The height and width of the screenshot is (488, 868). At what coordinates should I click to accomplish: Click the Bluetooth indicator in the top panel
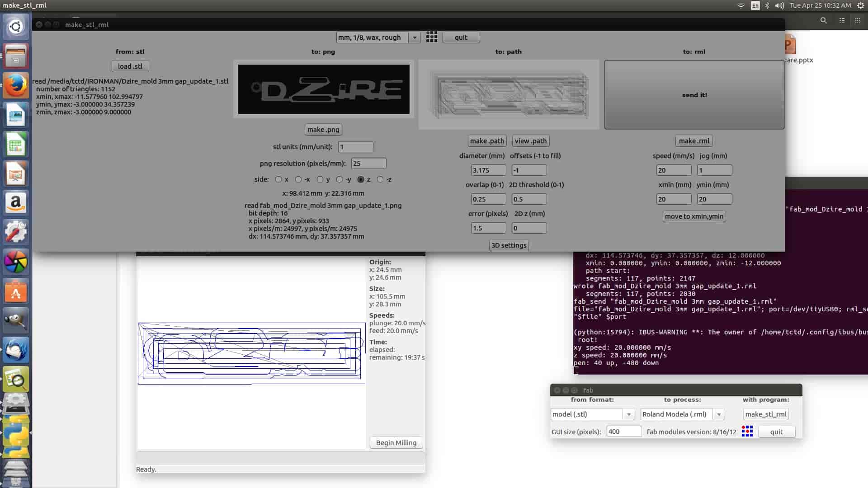click(767, 5)
